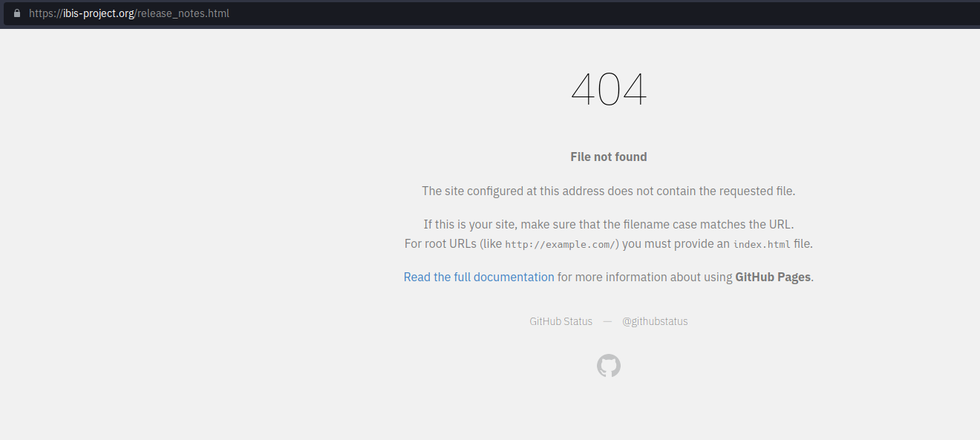Open the GitHub Octocat logo link
The width and height of the screenshot is (980, 440).
point(609,366)
